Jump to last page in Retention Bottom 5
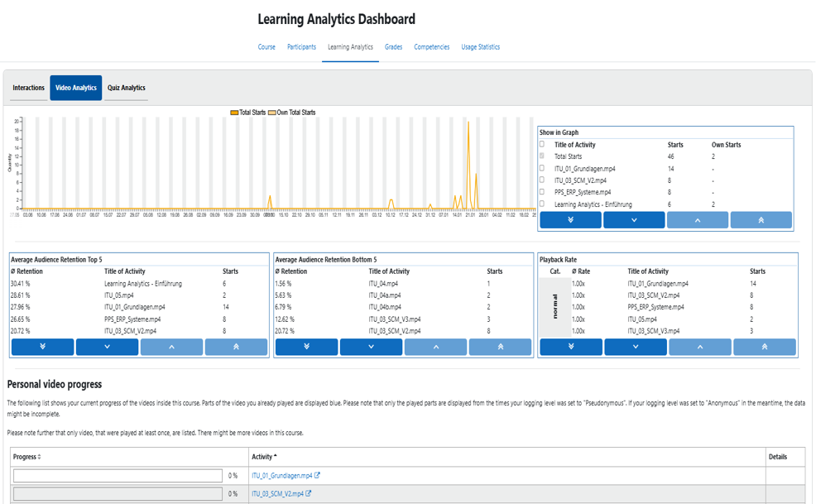The image size is (816, 504). pyautogui.click(x=306, y=347)
